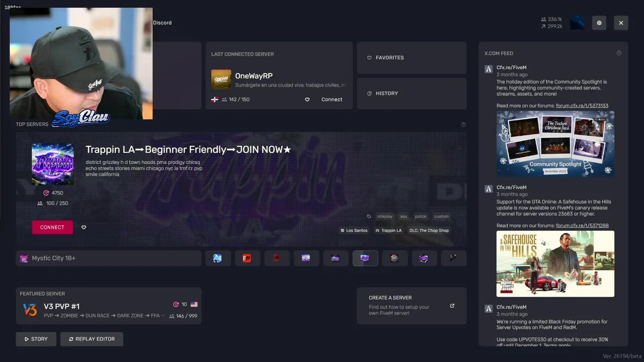
Task: Open the Discord link at top
Action: click(x=162, y=23)
